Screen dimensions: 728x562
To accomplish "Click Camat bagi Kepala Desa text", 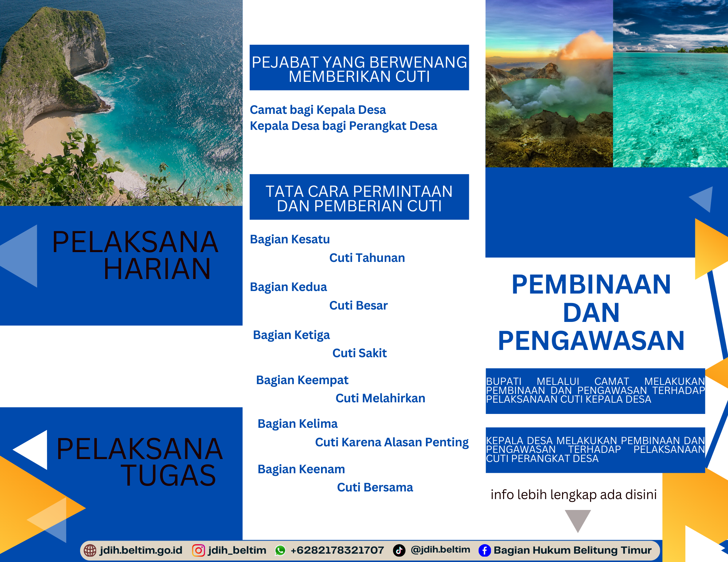I will click(318, 110).
